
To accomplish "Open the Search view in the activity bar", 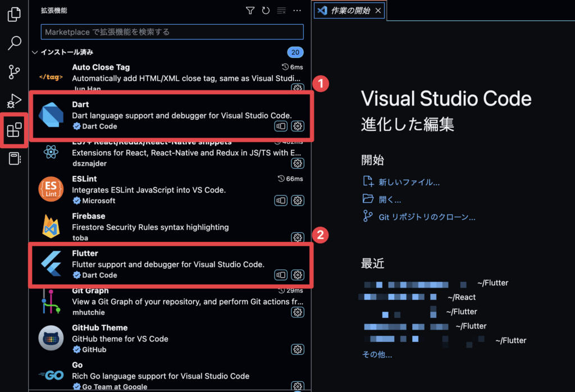I will coord(14,43).
